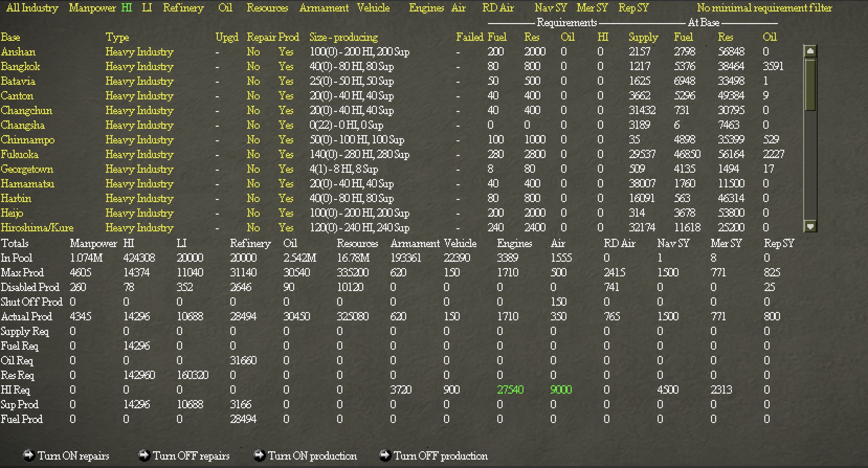Click the scrollbar up arrow in base list
Image resolution: width=868 pixels, height=468 pixels.
[x=810, y=51]
